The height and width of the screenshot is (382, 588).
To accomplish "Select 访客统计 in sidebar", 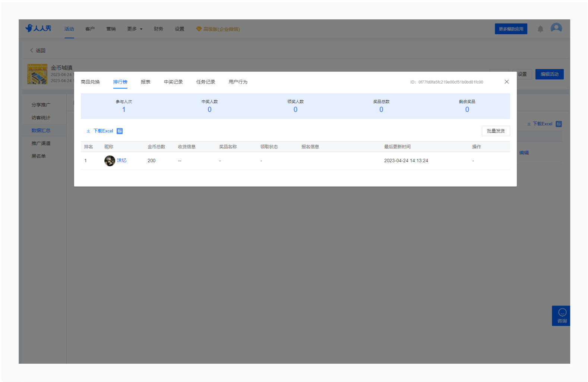I will click(41, 118).
